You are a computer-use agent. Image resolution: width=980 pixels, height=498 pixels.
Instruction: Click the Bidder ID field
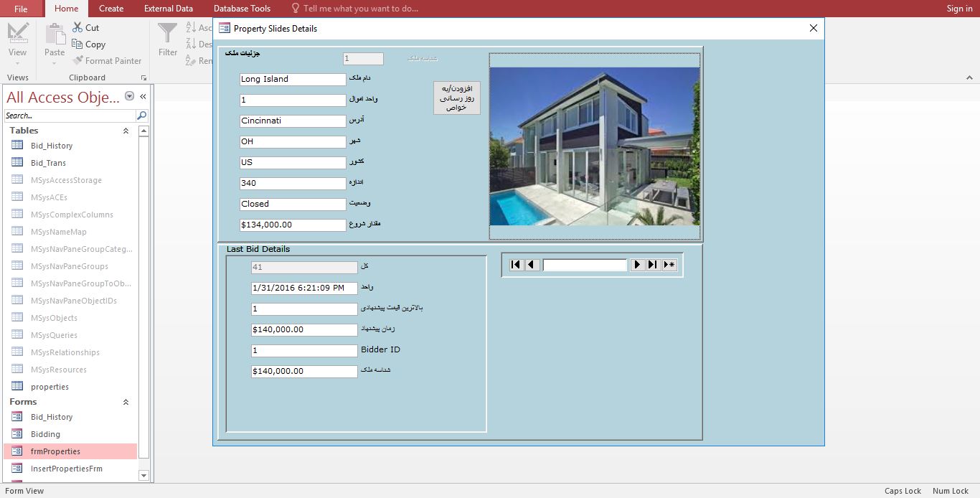(304, 351)
